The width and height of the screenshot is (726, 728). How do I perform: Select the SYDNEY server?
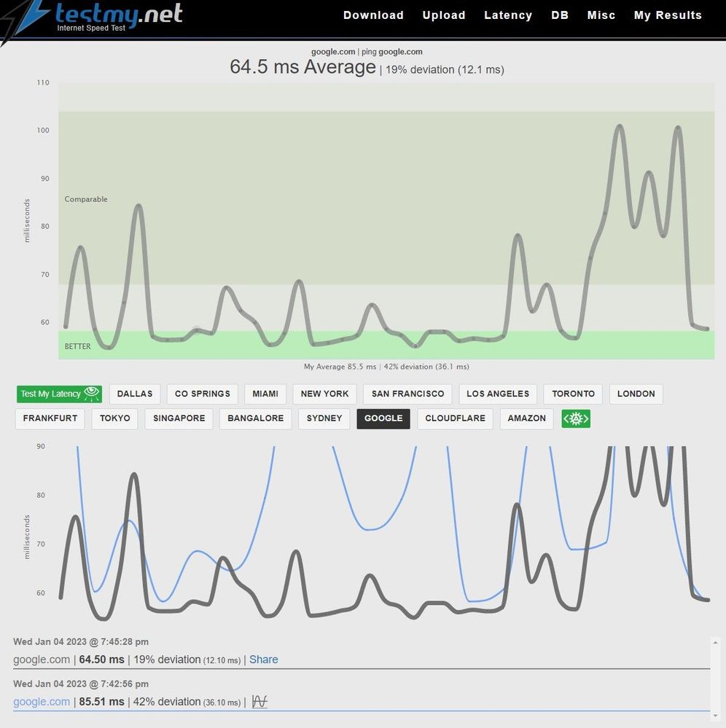click(x=324, y=418)
